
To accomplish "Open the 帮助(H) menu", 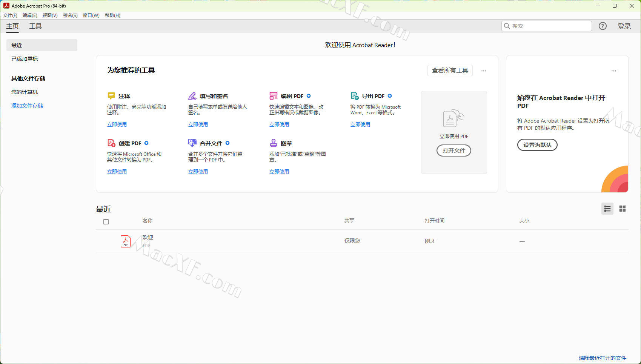I will pos(112,15).
